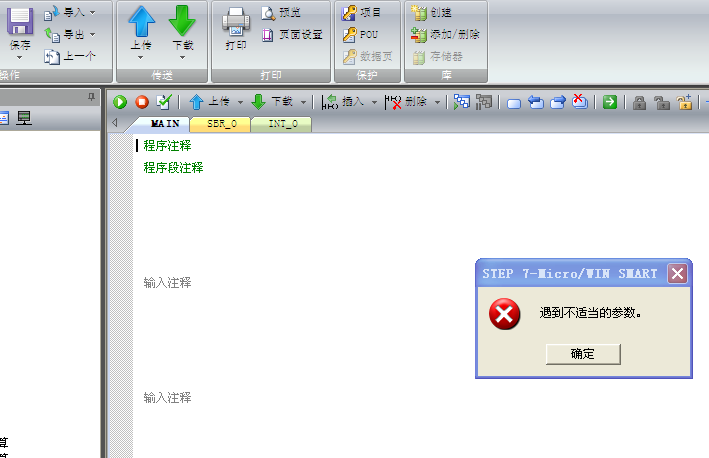Screen dimensions: 709x458
Task: Click OK (确定) in error dialog
Action: (x=583, y=354)
